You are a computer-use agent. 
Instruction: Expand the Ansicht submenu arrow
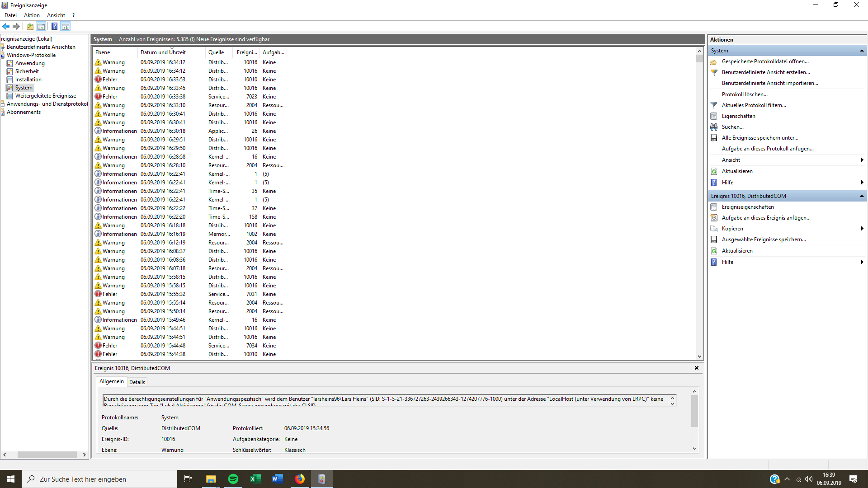(x=862, y=160)
